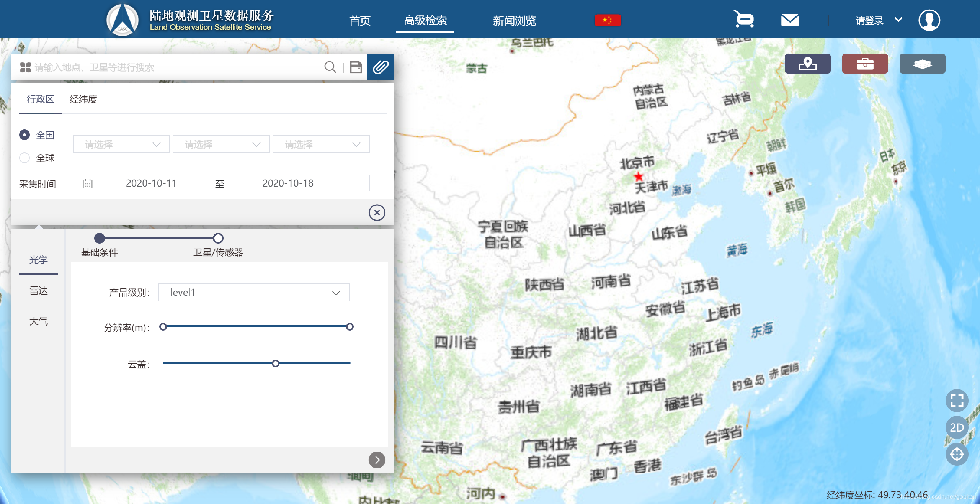980x504 pixels.
Task: Click the 云盖 slider handle
Action: coord(276,363)
